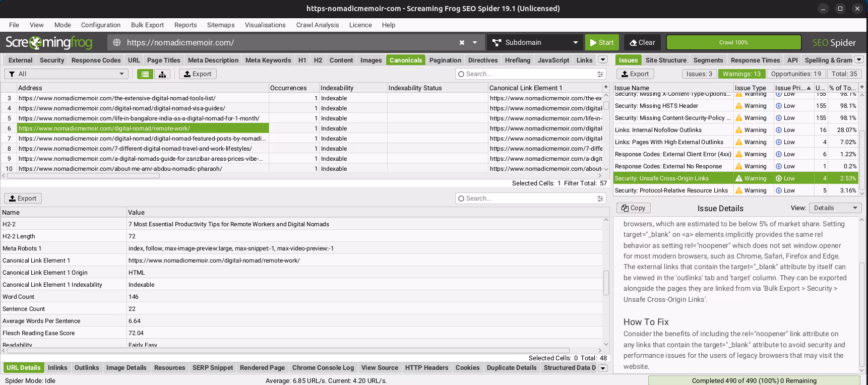Click the Screaming Frog logo
This screenshot has height=385, width=868.
pyautogui.click(x=49, y=43)
